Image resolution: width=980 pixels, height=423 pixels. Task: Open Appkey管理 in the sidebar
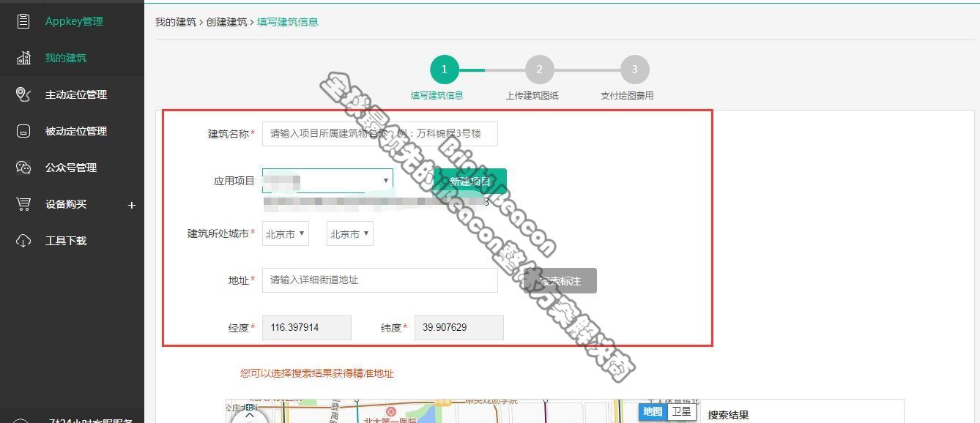[74, 21]
